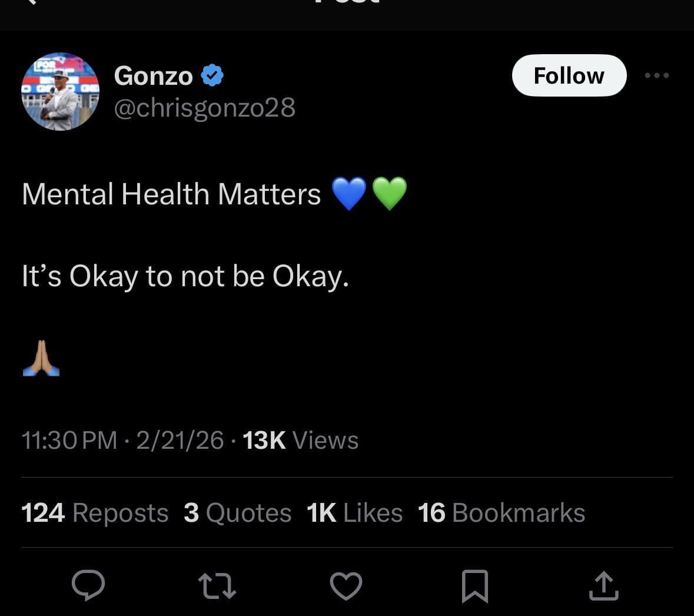Bookmark this post using the ribbon icon
Viewport: 694px width, 616px height.
474,586
